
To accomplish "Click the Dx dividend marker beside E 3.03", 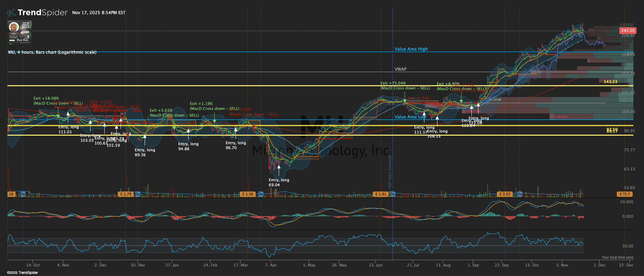I will point(520,194).
